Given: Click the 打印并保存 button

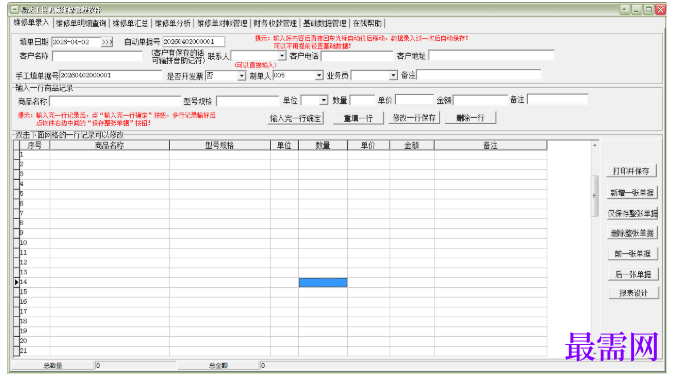Looking at the screenshot, I should pos(631,171).
